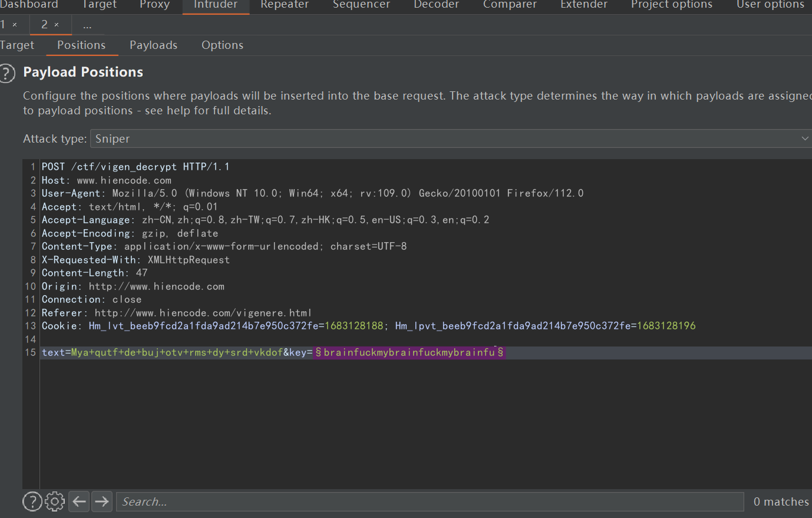Expand Attack type dropdown chevron
This screenshot has height=518, width=812.
805,138
